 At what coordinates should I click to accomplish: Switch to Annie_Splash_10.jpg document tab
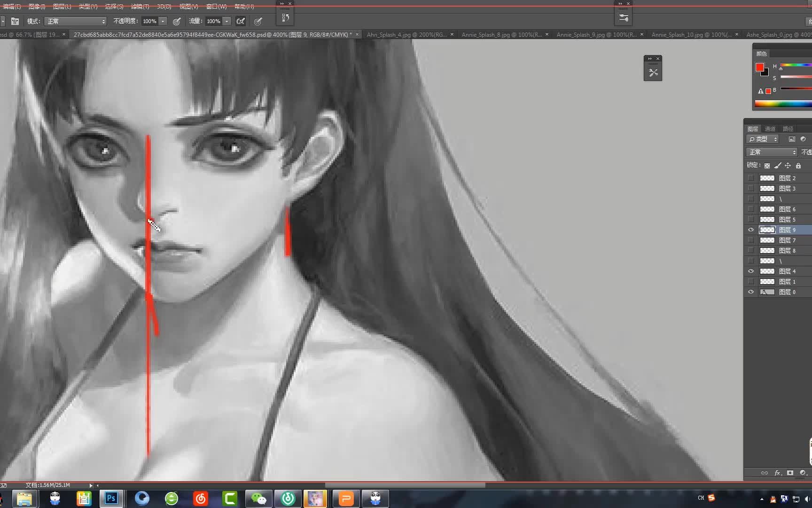691,35
